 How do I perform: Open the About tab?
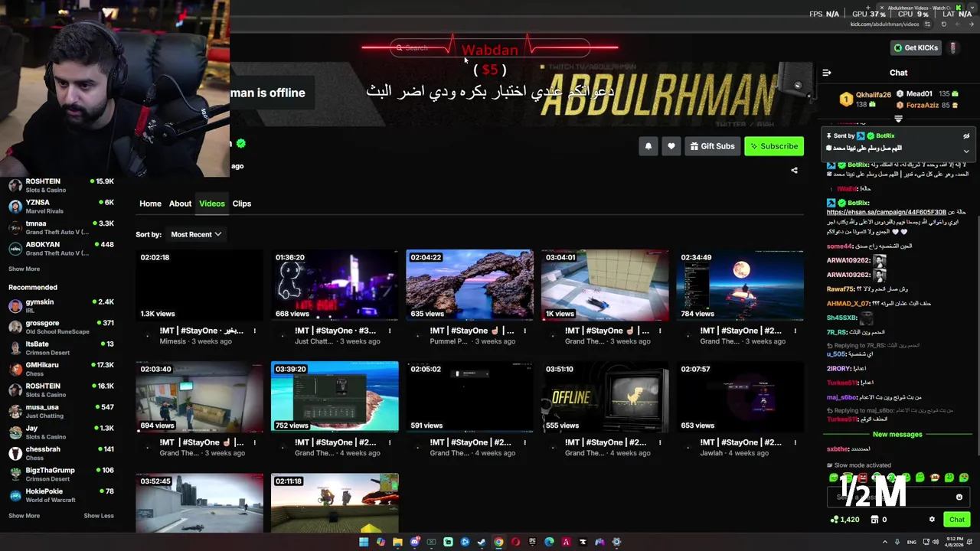click(x=180, y=204)
